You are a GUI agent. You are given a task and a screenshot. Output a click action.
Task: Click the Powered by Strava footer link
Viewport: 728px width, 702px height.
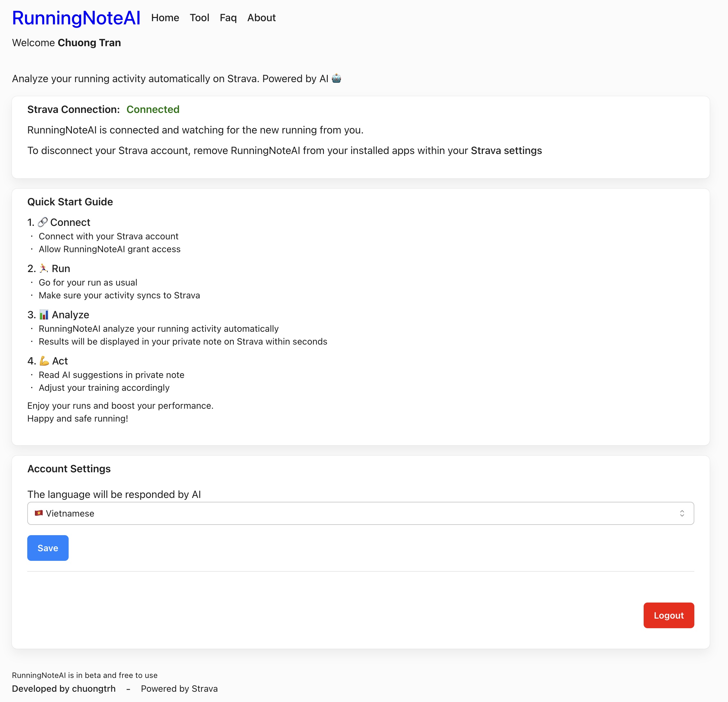pyautogui.click(x=179, y=689)
